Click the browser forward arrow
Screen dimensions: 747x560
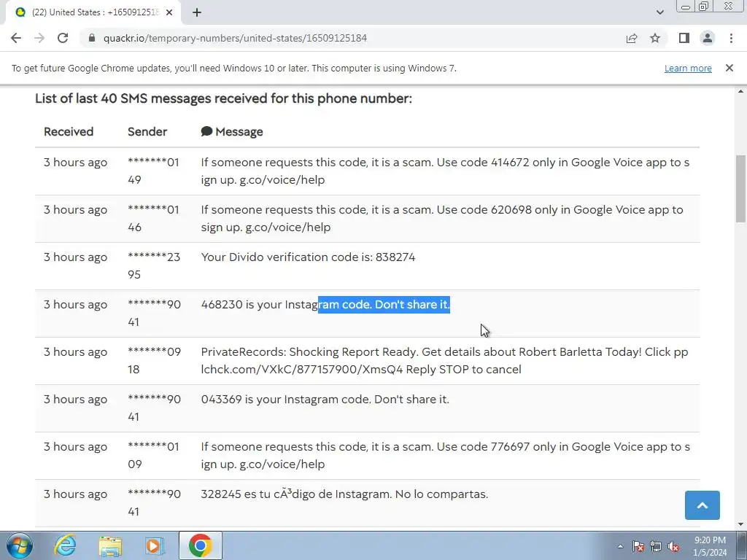(x=39, y=38)
